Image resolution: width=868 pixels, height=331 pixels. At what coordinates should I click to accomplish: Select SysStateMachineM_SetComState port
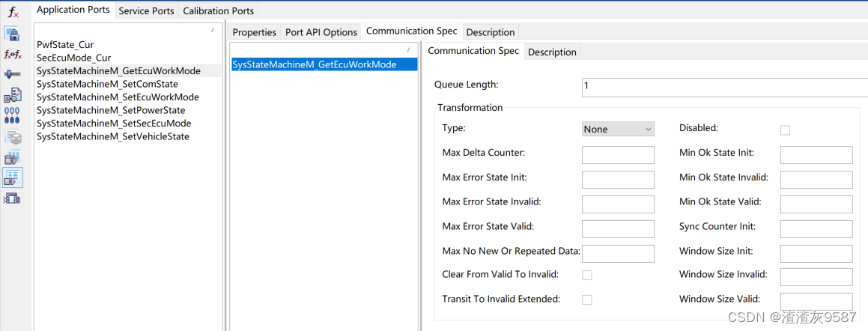(107, 84)
